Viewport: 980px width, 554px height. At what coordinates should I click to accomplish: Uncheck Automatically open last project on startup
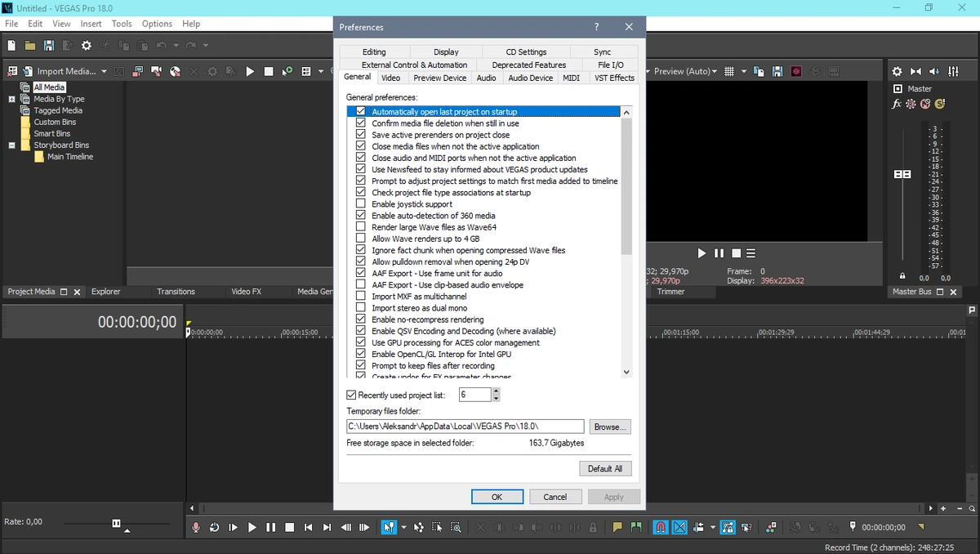(x=361, y=111)
